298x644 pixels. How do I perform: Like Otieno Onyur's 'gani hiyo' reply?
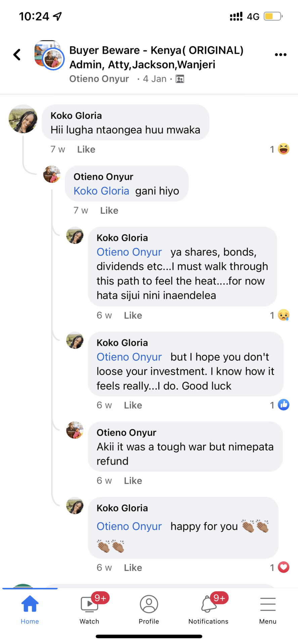pyautogui.click(x=109, y=210)
